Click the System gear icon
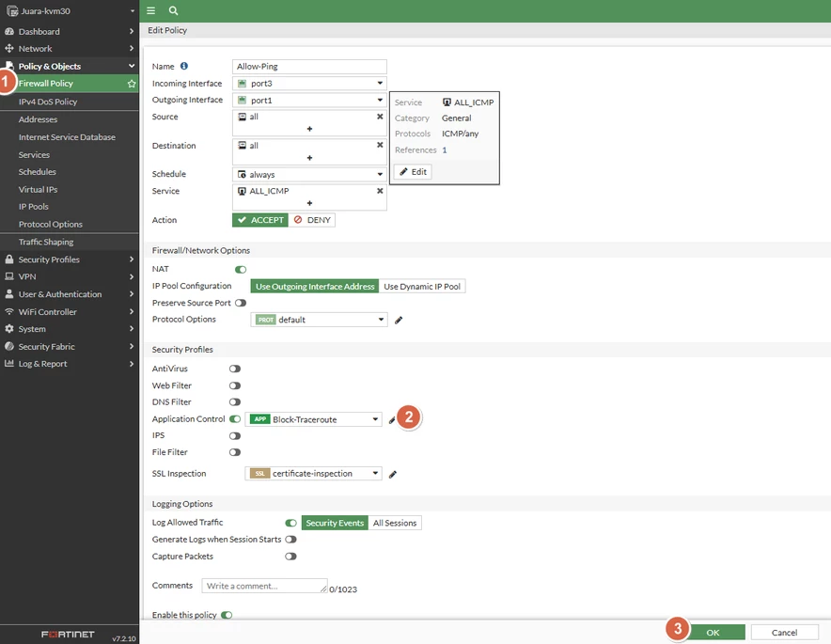Screen dimensions: 831x644 9,329
